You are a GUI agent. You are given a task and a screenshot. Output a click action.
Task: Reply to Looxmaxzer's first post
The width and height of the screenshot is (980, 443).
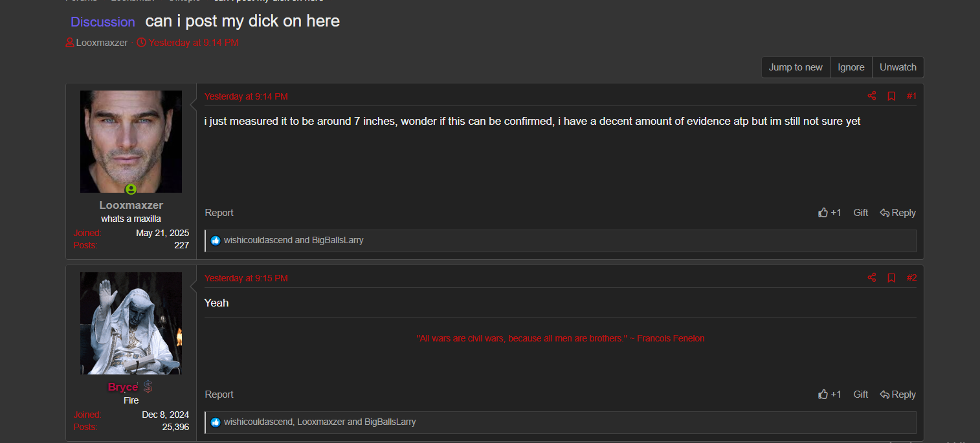click(x=898, y=213)
